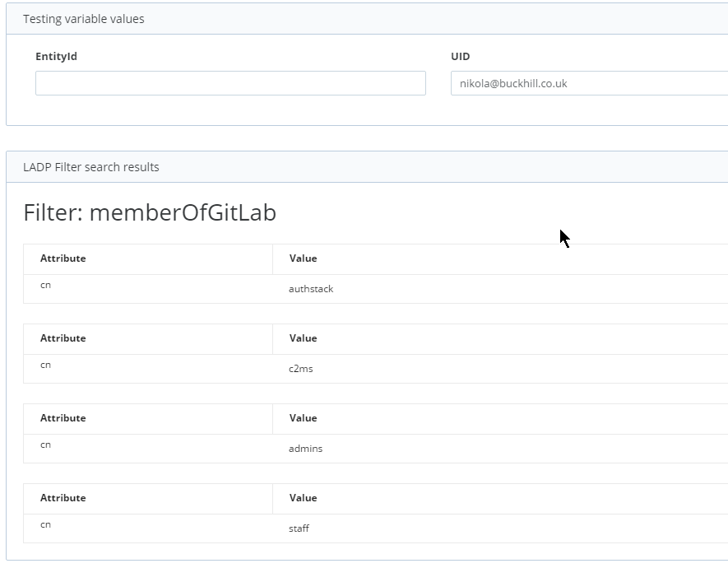Select the c2ms value cell
Screen dimensions: 728x582
(500, 369)
